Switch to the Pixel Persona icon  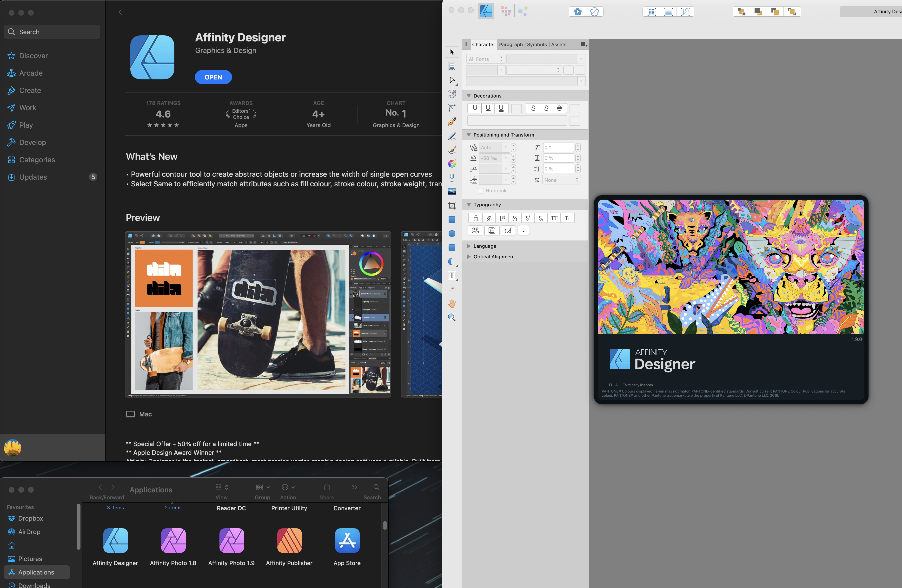tap(506, 11)
